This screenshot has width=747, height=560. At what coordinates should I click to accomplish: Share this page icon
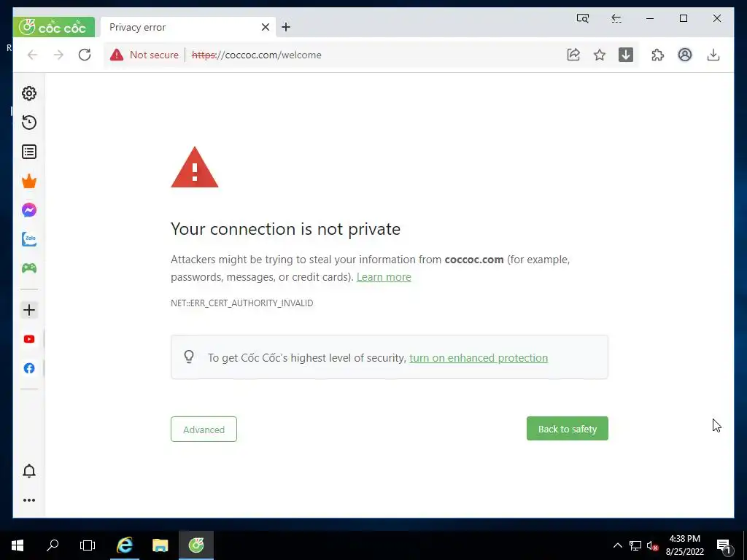click(573, 55)
